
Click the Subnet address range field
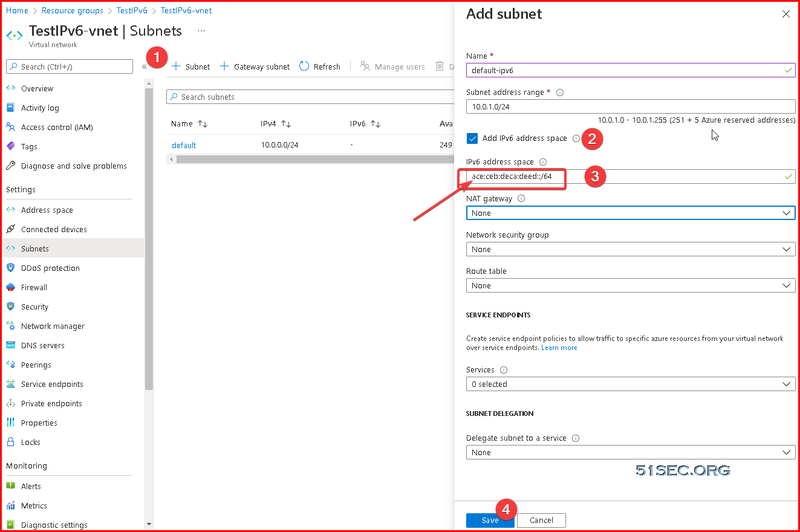[x=631, y=106]
